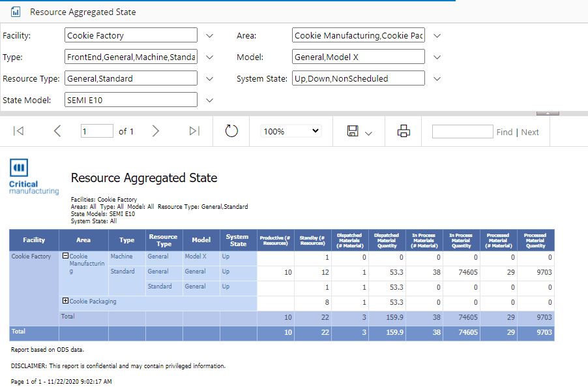Image resolution: width=588 pixels, height=389 pixels.
Task: Open the State Model dropdown
Action: pyautogui.click(x=210, y=101)
